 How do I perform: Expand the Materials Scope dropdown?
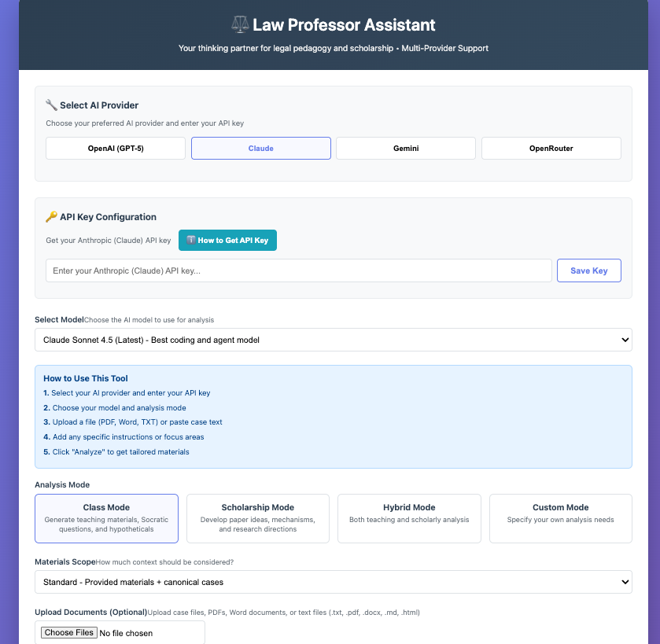pos(334,582)
